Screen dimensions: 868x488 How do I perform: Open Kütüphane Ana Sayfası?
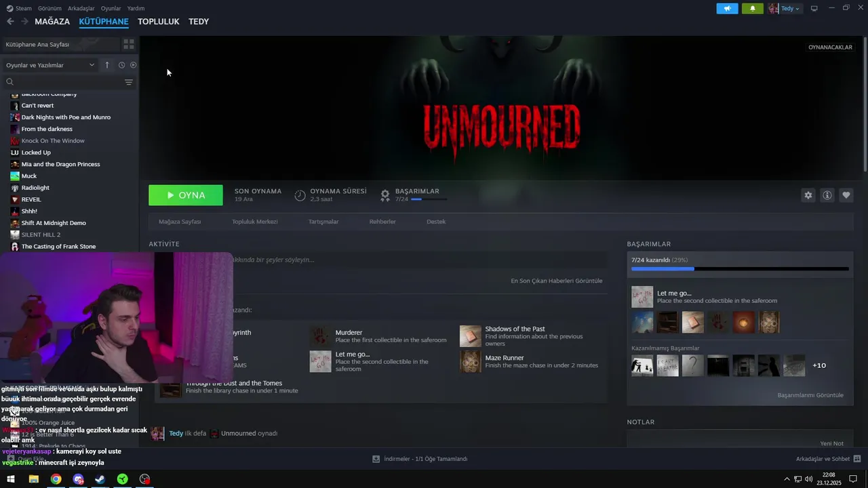tap(60, 44)
